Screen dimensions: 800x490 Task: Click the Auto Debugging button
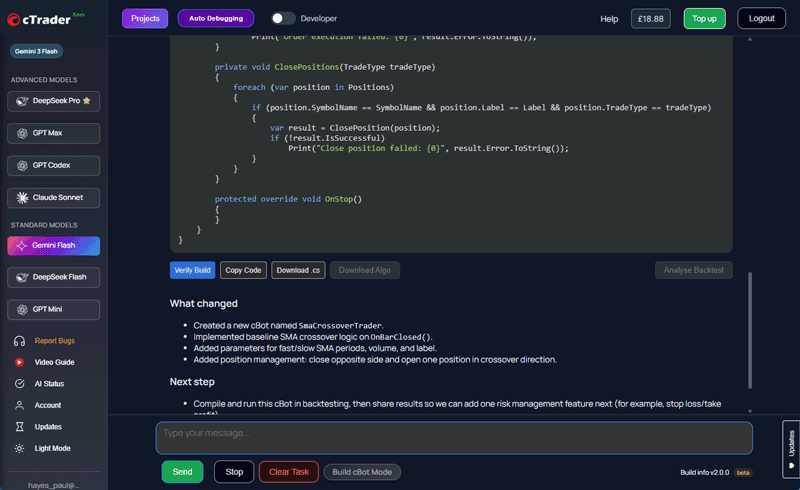[216, 18]
